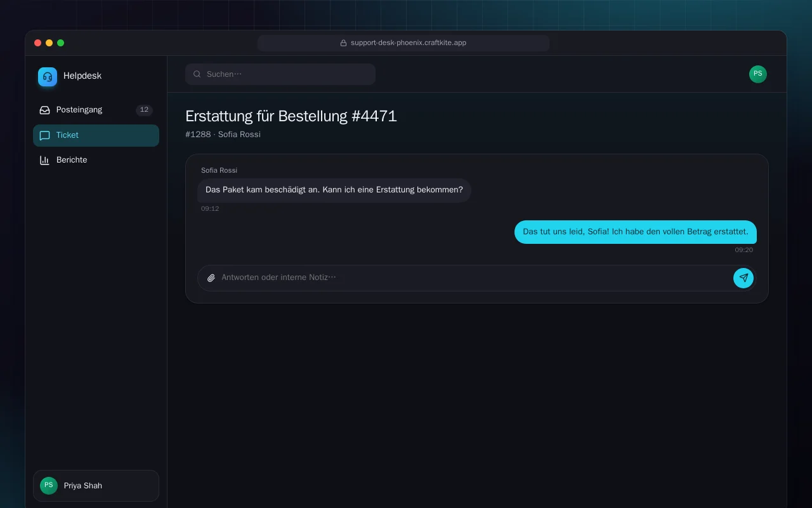Viewport: 812px width, 508px height.
Task: Click the Posteingang inbox tray icon
Action: click(x=44, y=110)
